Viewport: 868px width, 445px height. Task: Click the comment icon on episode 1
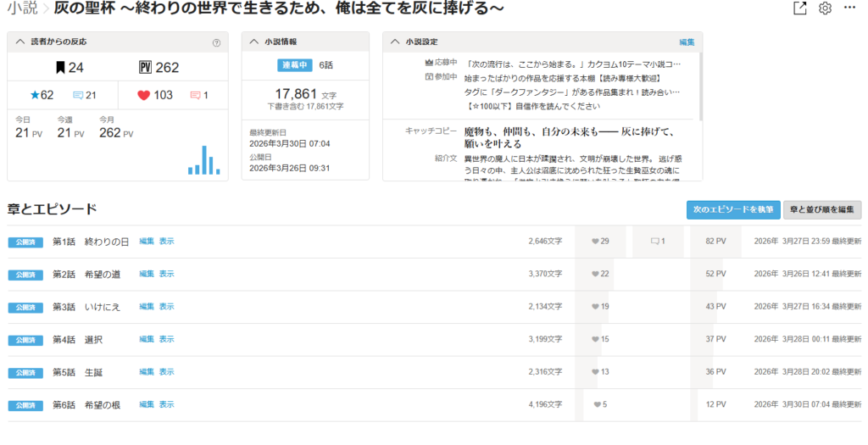point(654,242)
